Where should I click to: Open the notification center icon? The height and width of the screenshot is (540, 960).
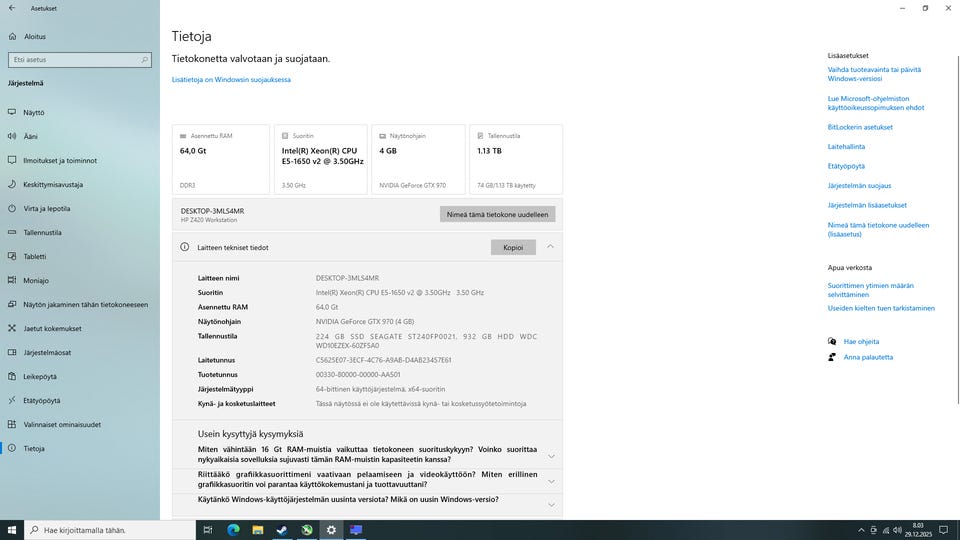click(943, 530)
